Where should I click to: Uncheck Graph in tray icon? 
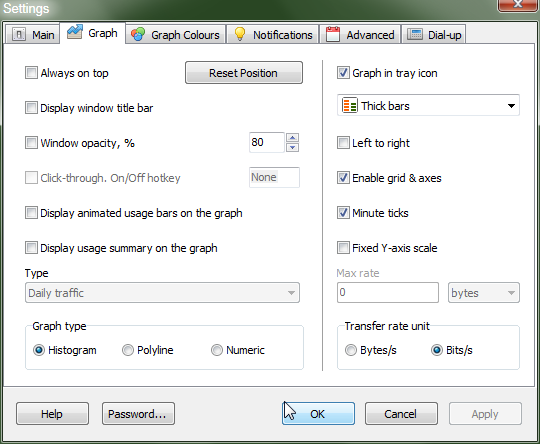[343, 73]
